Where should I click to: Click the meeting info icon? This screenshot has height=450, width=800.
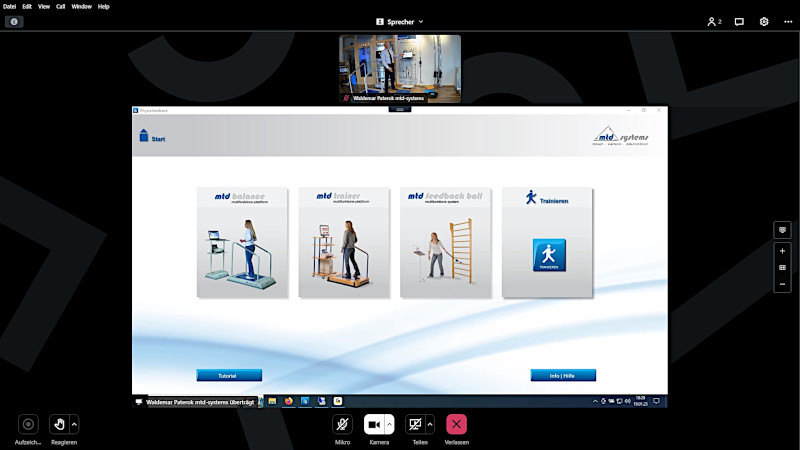click(x=14, y=21)
